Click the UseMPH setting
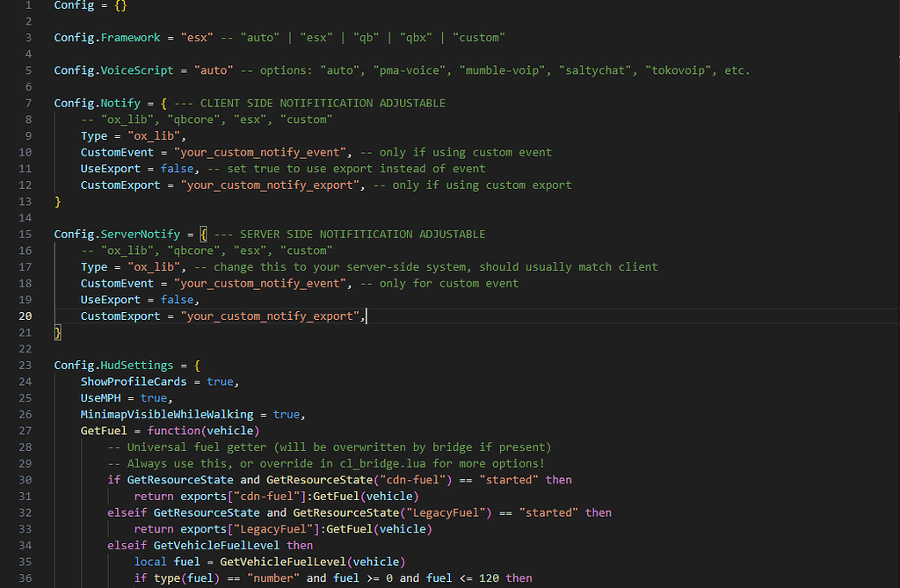Image resolution: width=900 pixels, height=588 pixels. coord(100,398)
